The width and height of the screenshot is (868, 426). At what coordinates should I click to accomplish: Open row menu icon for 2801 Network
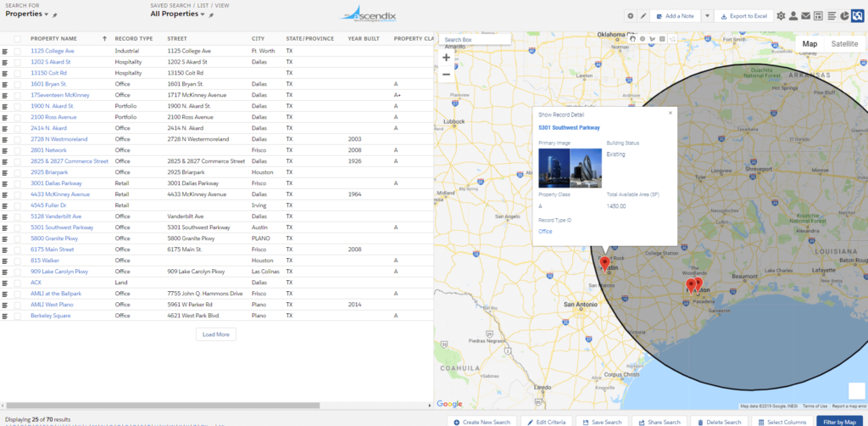pyautogui.click(x=5, y=150)
